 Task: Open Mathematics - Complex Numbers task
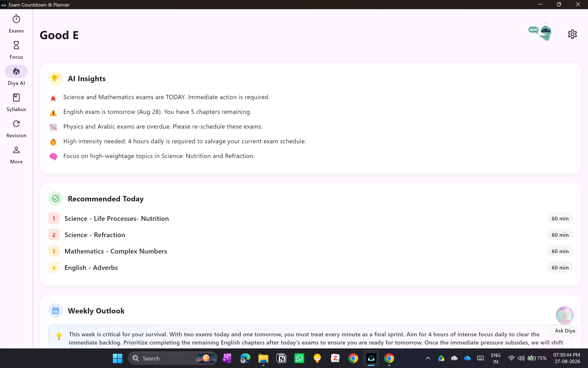pyautogui.click(x=116, y=251)
